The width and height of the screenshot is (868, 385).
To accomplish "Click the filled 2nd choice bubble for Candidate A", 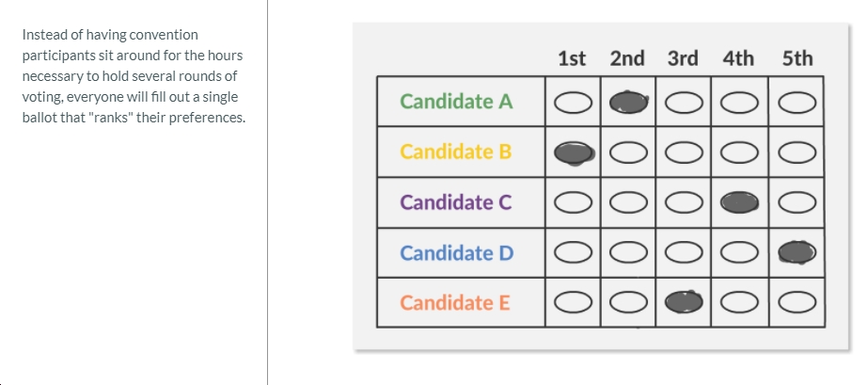I will pos(629,103).
